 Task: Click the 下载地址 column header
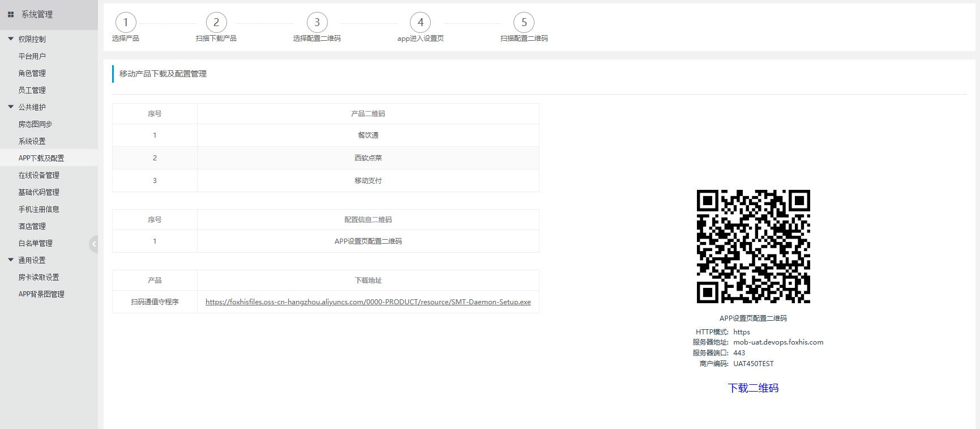pyautogui.click(x=368, y=281)
